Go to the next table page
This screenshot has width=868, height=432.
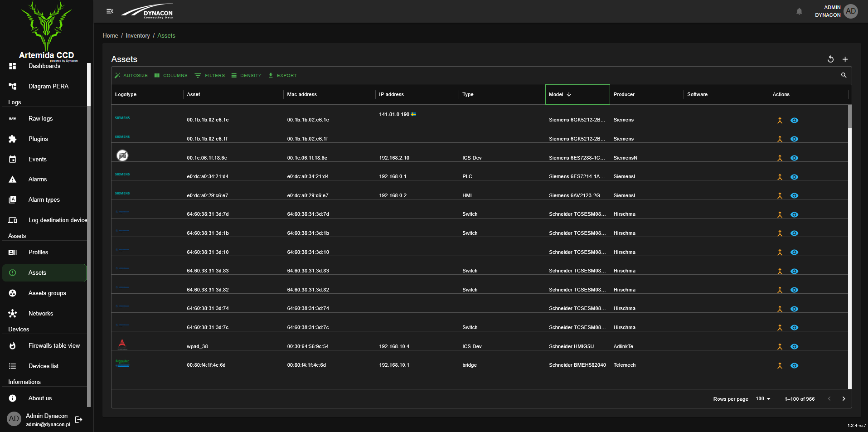click(x=844, y=398)
